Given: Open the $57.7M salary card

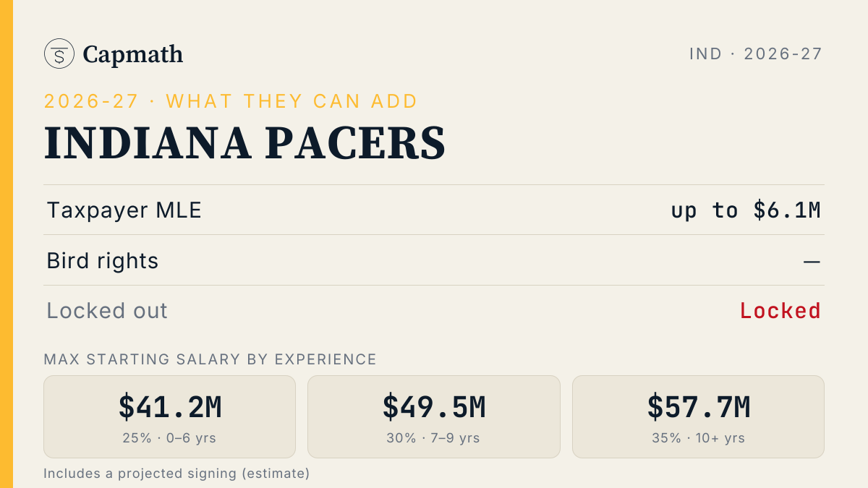Looking at the screenshot, I should 698,416.
